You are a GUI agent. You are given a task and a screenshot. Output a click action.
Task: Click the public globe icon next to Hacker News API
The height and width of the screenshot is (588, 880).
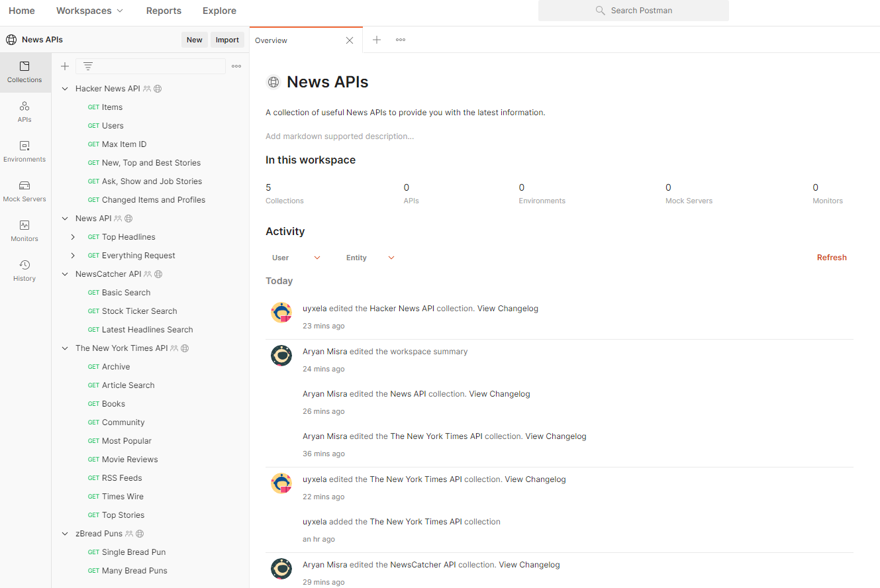point(158,89)
